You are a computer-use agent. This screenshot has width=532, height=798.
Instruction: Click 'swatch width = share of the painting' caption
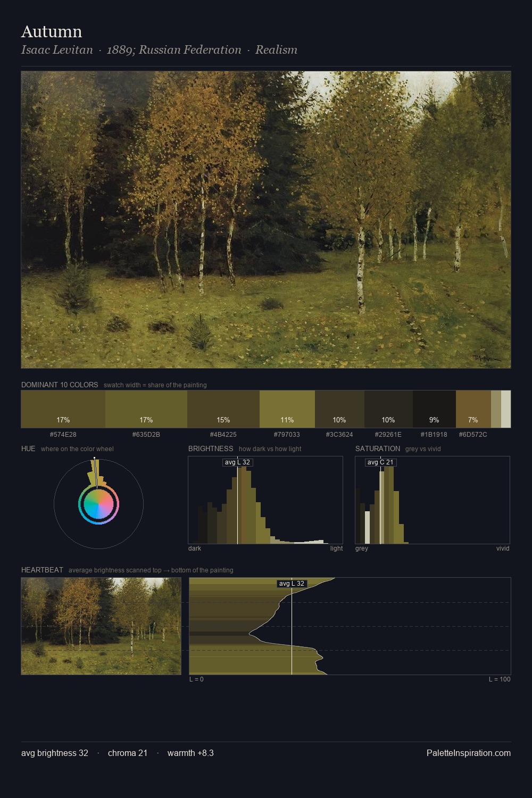click(x=155, y=385)
